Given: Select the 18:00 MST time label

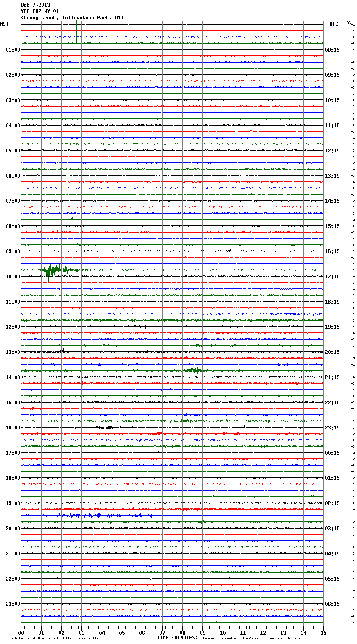Looking at the screenshot, I should 13,478.
